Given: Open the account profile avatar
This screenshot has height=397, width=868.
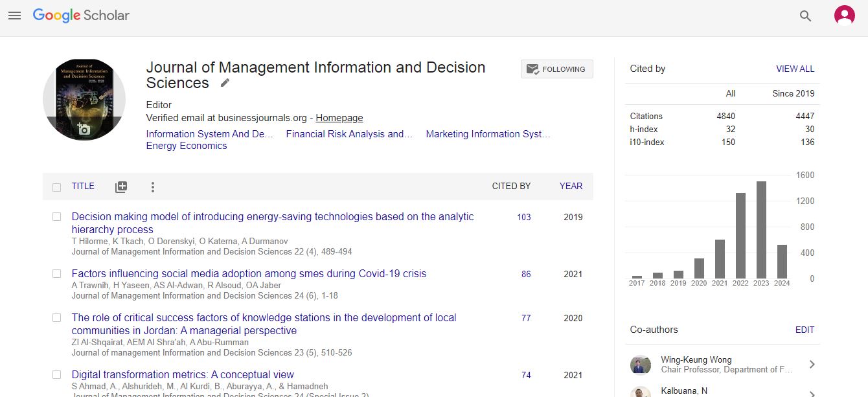Looking at the screenshot, I should click(844, 16).
